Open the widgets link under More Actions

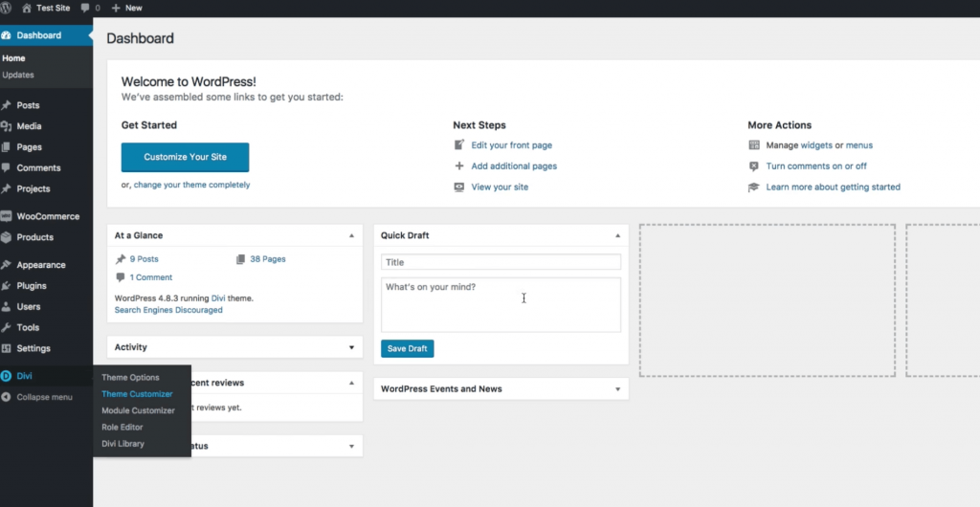[x=816, y=144]
